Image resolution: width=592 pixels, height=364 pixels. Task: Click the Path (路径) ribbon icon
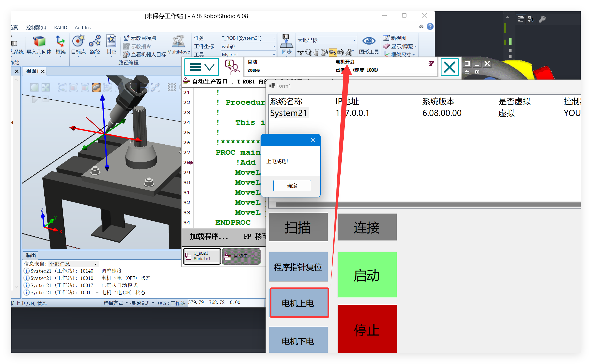(95, 45)
